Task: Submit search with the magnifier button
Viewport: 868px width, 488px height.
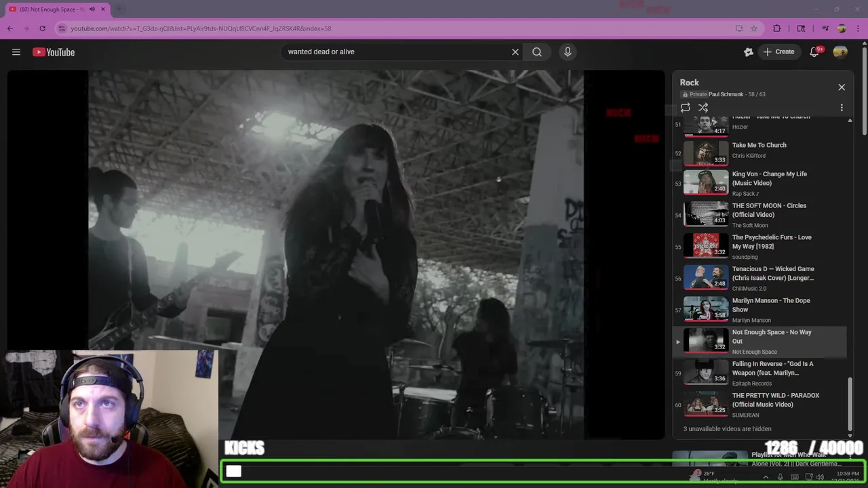Action: click(537, 52)
